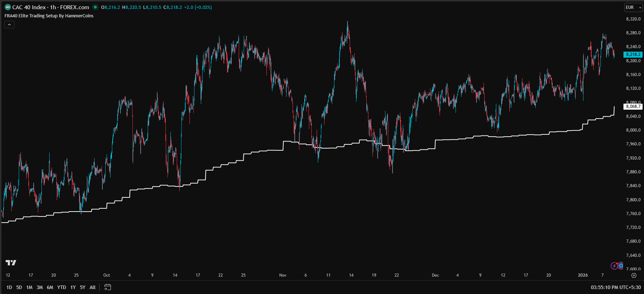Click the current price label 8,218.2
This screenshot has width=644, height=294.
[x=633, y=54]
